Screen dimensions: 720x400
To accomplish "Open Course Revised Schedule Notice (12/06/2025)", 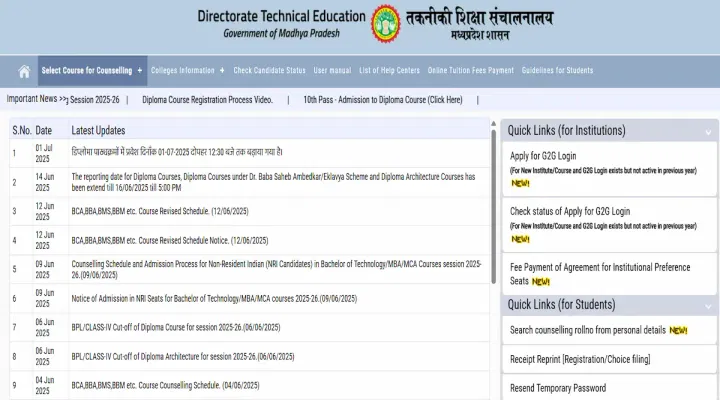I will [169, 240].
